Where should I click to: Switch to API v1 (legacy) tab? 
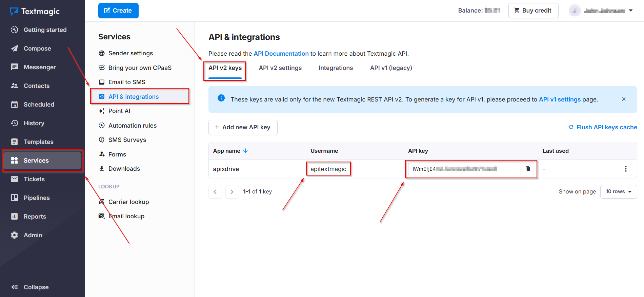pyautogui.click(x=391, y=68)
